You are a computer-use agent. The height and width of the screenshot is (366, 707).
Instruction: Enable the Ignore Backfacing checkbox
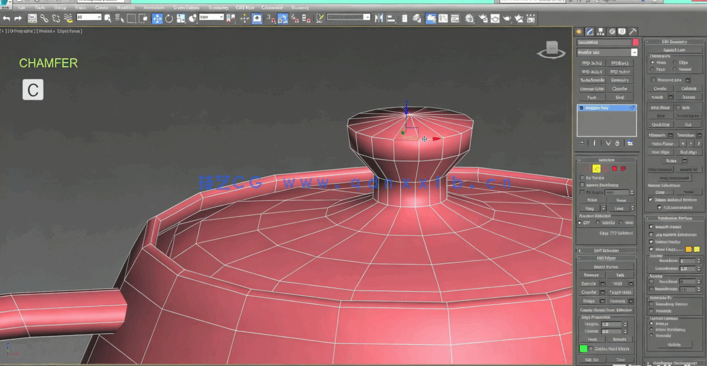tap(582, 185)
